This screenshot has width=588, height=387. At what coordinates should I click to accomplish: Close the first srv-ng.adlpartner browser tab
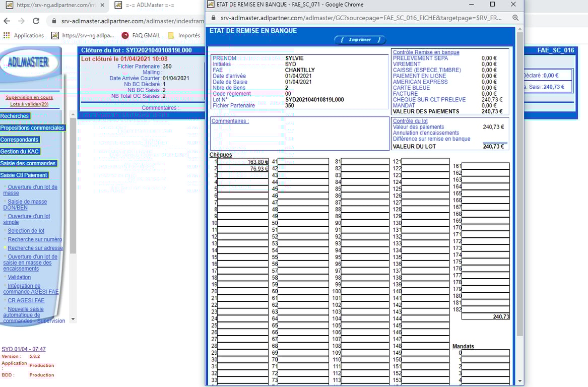pyautogui.click(x=102, y=5)
